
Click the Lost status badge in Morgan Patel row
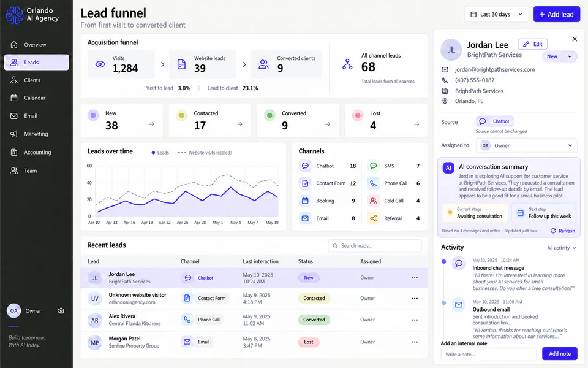pos(309,342)
